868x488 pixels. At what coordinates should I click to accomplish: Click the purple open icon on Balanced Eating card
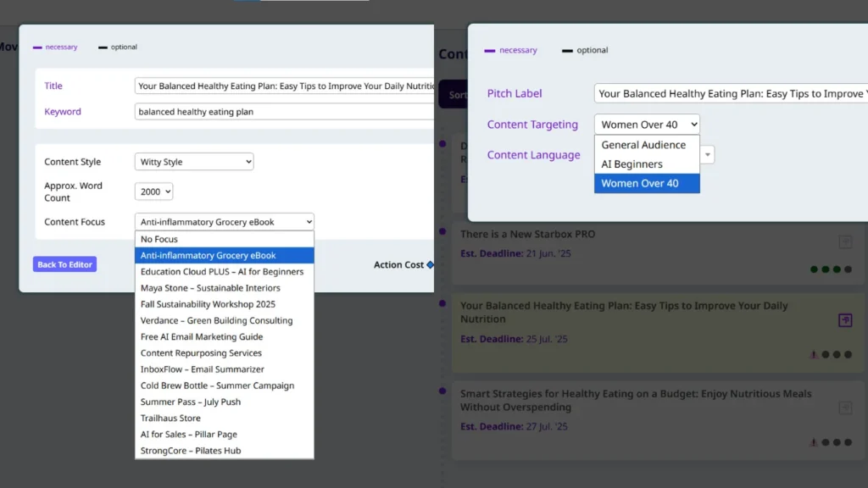pyautogui.click(x=844, y=320)
